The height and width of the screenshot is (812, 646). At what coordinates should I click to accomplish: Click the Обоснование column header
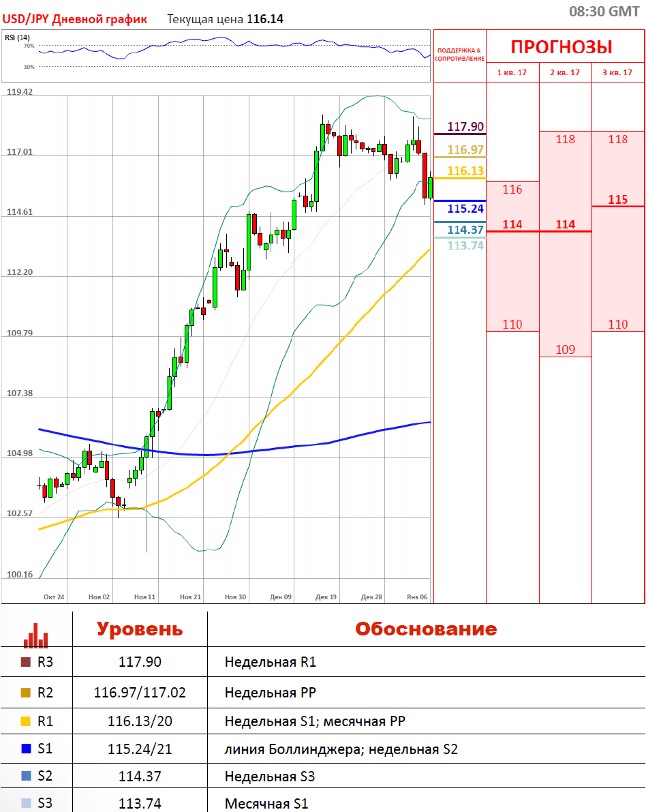click(x=426, y=629)
